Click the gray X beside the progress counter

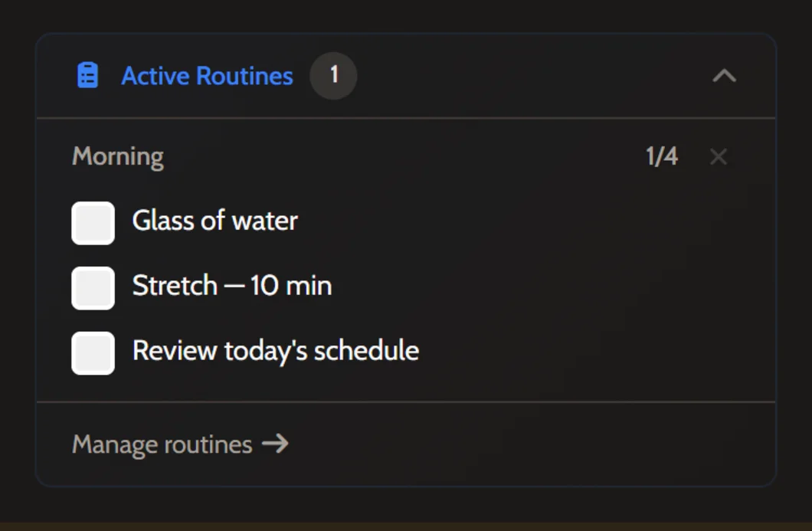pyautogui.click(x=718, y=156)
